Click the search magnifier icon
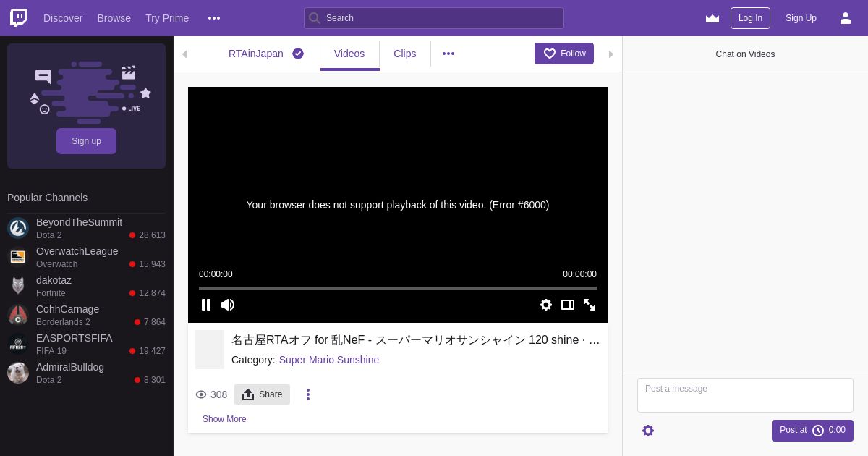The width and height of the screenshot is (868, 456). [x=315, y=18]
